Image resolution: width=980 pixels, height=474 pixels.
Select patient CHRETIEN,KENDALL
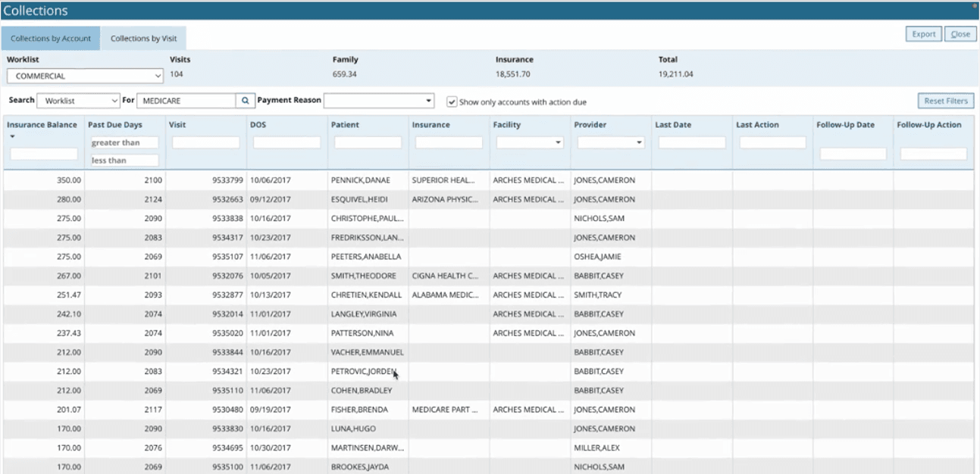tap(367, 295)
